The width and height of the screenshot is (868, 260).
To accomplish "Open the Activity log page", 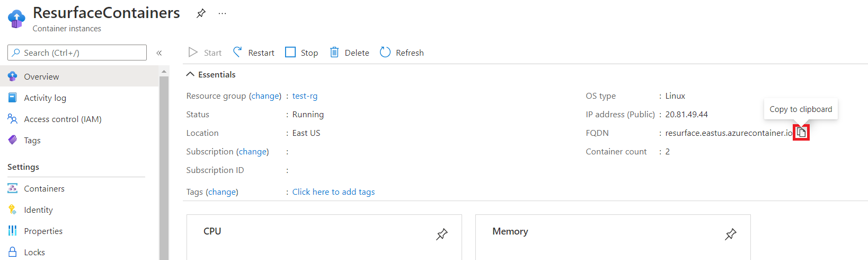I will point(79,98).
